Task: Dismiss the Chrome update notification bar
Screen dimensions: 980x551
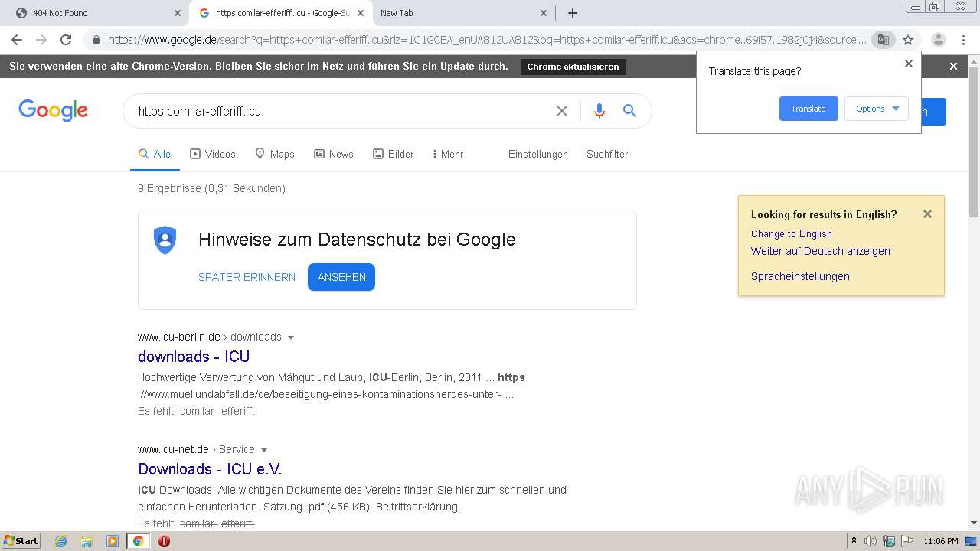Action: coord(953,67)
